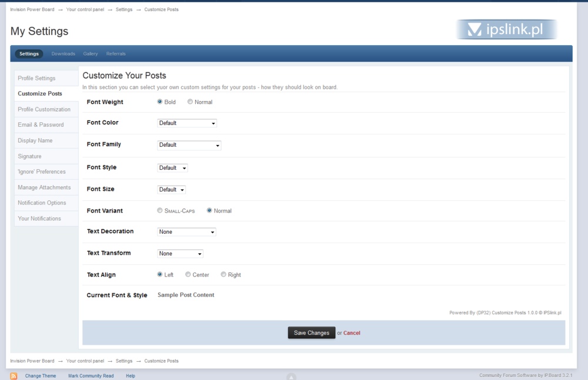The width and height of the screenshot is (588, 380).
Task: Open the Text Transform dropdown
Action: click(180, 254)
